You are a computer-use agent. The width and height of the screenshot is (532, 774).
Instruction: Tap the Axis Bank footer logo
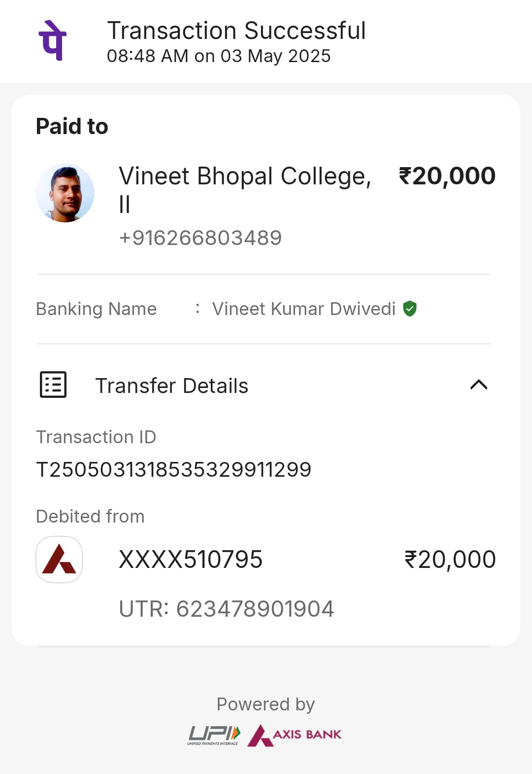pos(295,735)
